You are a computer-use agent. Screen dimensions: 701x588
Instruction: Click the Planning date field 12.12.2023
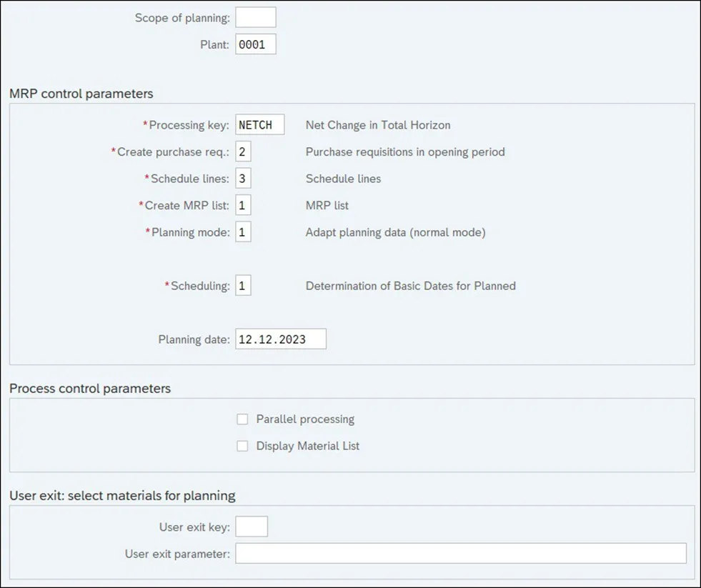pos(280,339)
